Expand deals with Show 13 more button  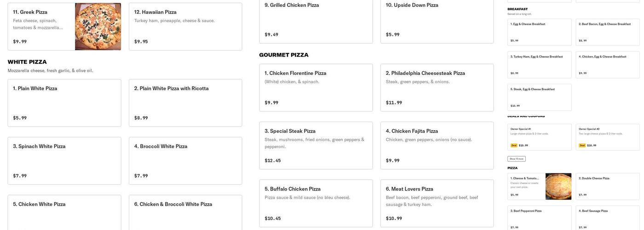(516, 159)
